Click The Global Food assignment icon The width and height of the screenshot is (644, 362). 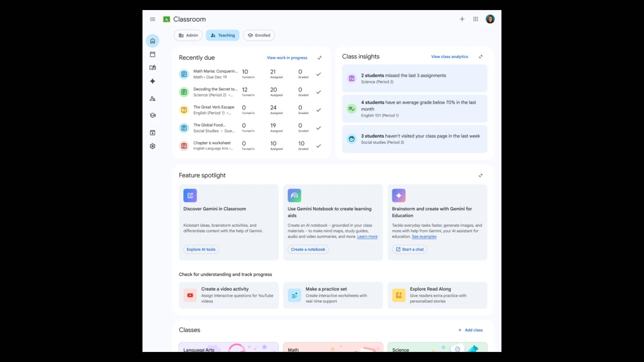click(x=184, y=128)
